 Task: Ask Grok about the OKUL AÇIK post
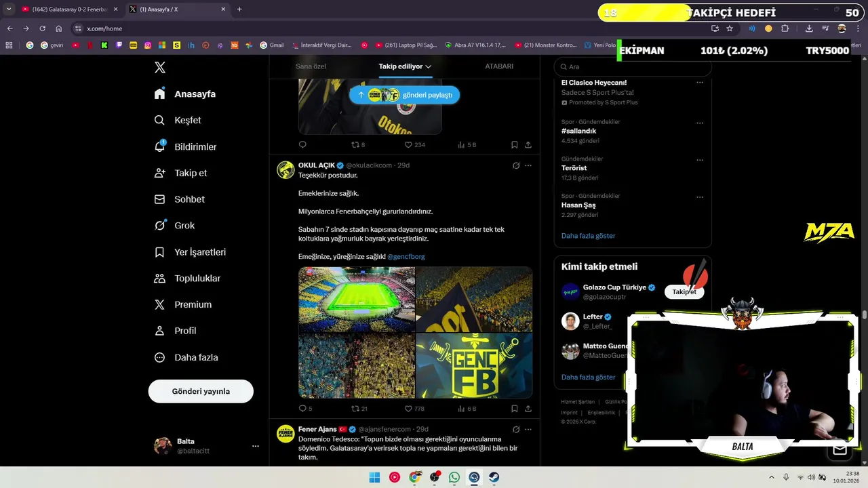click(x=516, y=165)
